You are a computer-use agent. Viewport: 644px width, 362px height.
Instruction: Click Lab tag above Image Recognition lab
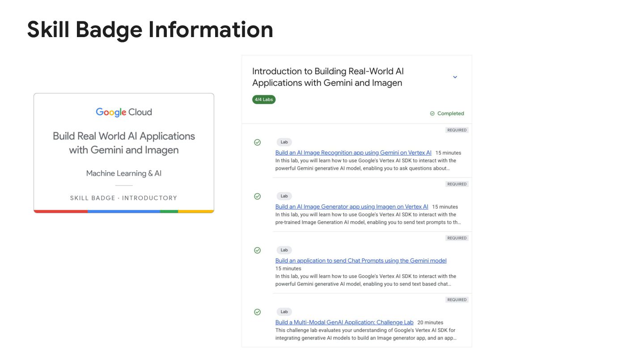pos(284,142)
